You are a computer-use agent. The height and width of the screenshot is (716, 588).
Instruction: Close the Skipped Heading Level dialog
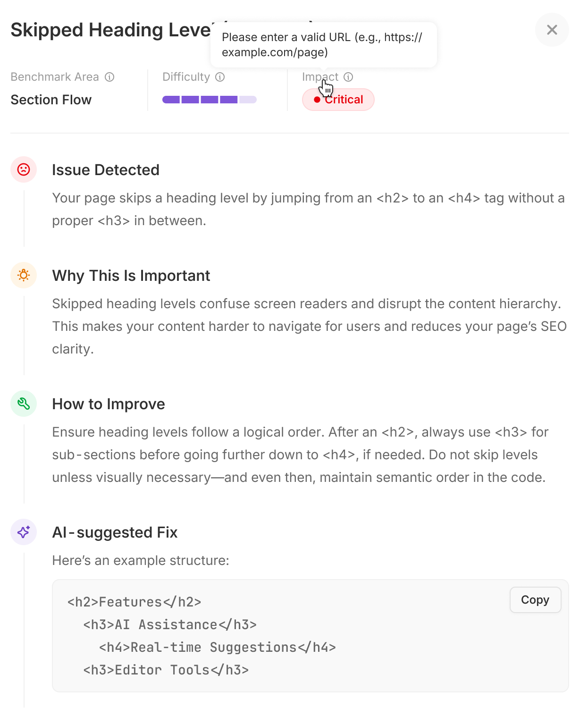pyautogui.click(x=552, y=30)
